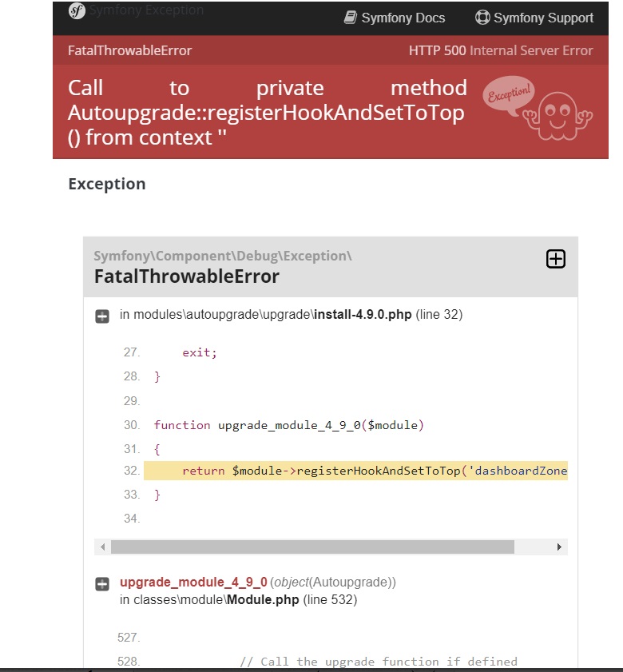
Task: Click the Exception section heading
Action: [x=106, y=184]
